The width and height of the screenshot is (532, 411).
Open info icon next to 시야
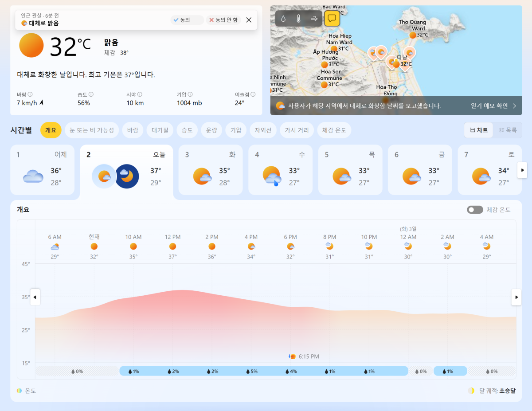[x=140, y=94]
